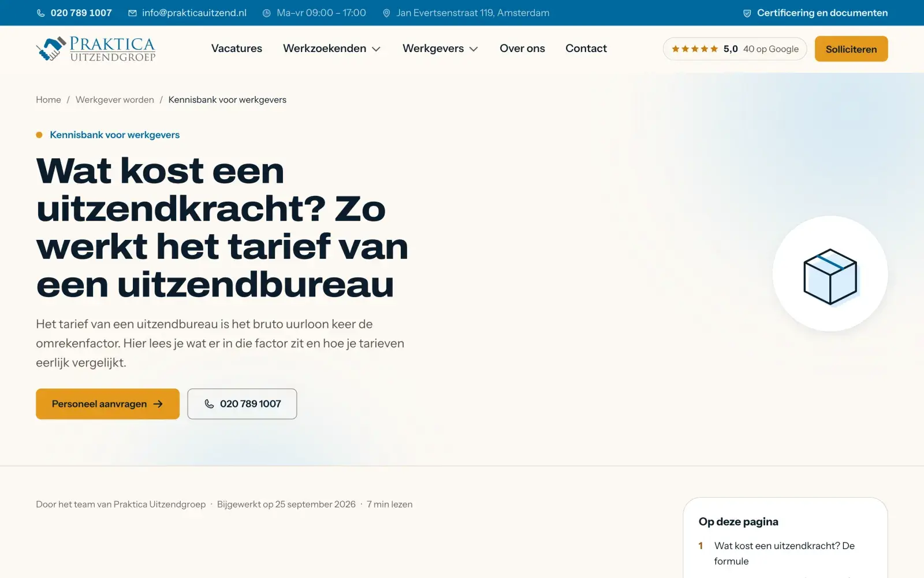Open the Praktica Uitzendgroep logo homepage
Screen dimensions: 924x578
[96, 49]
